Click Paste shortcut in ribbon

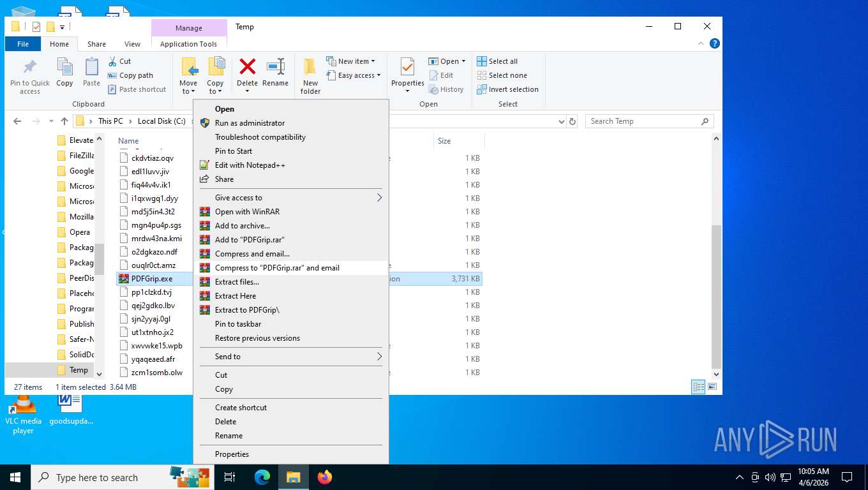point(137,89)
